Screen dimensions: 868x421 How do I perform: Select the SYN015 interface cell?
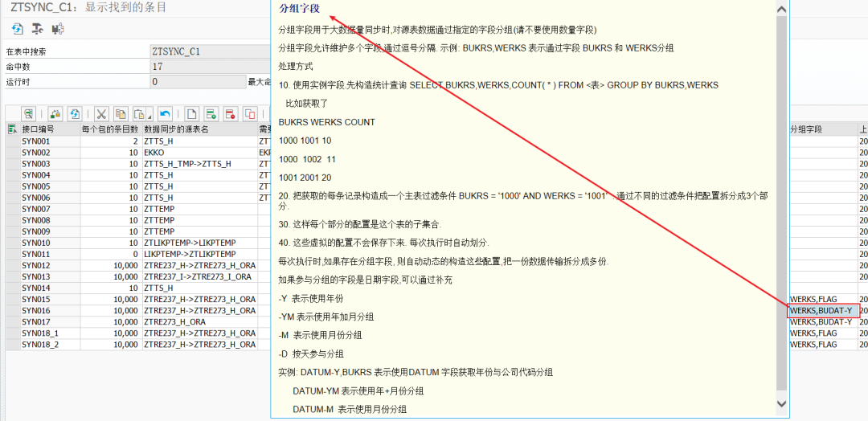[x=51, y=300]
